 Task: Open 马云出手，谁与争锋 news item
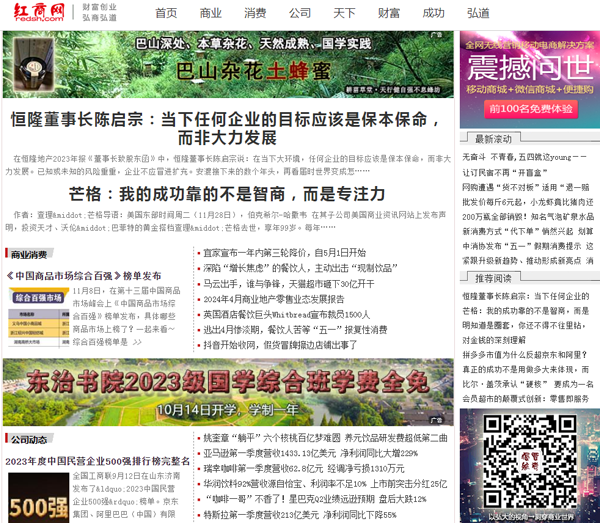coord(289,284)
